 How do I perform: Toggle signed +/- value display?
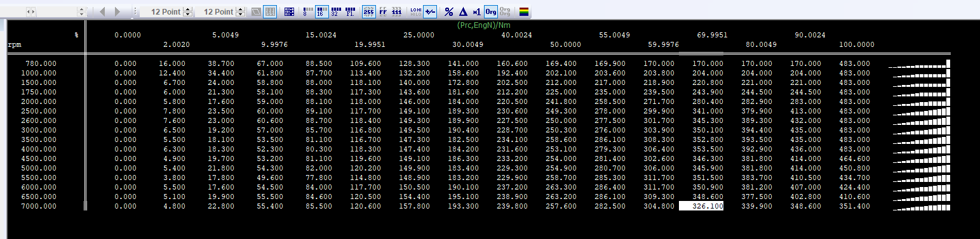point(430,11)
